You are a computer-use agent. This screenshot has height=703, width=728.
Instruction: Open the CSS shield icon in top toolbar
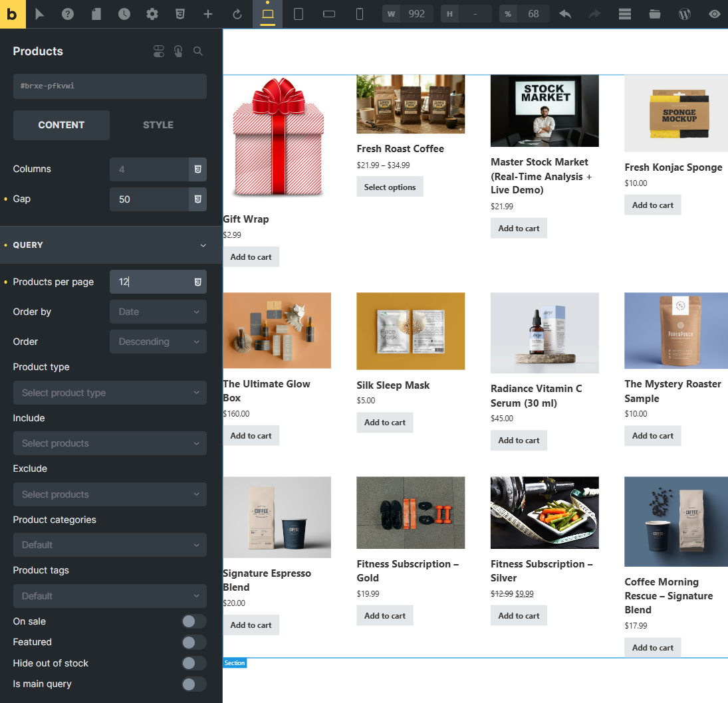coord(180,14)
